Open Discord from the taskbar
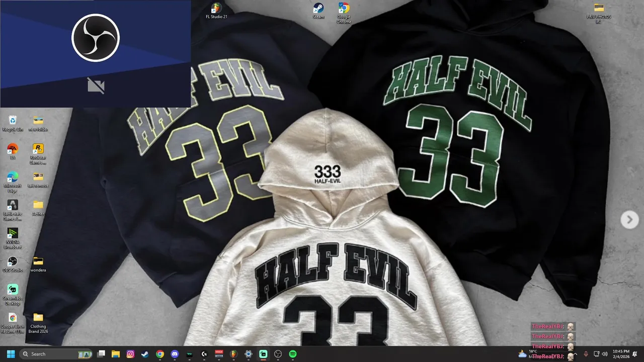The image size is (644, 362). tap(175, 354)
